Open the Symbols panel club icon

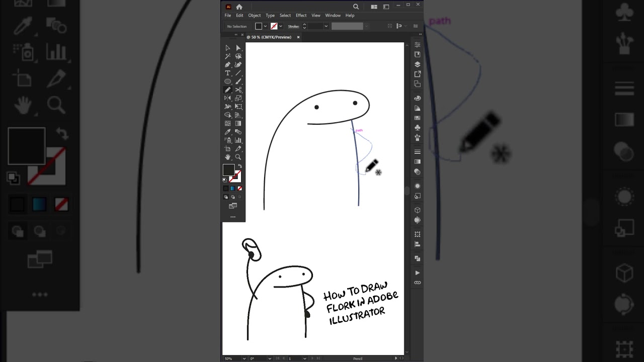tap(417, 128)
